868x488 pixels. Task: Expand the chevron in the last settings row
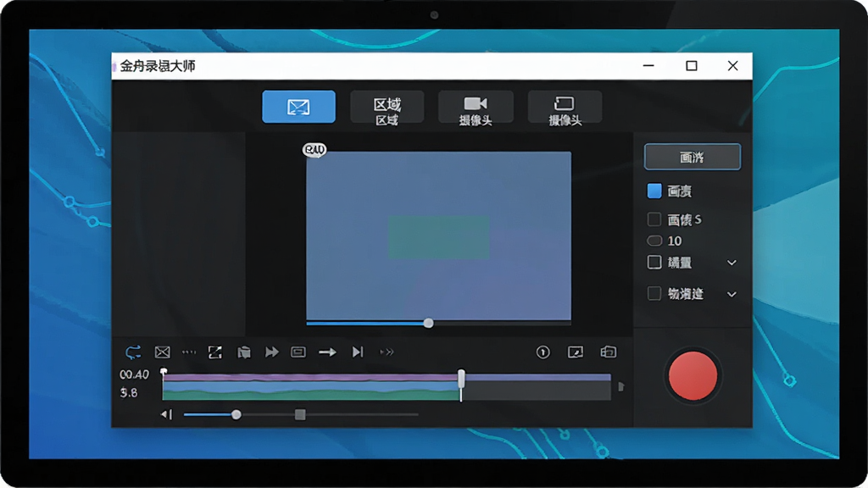pyautogui.click(x=732, y=294)
